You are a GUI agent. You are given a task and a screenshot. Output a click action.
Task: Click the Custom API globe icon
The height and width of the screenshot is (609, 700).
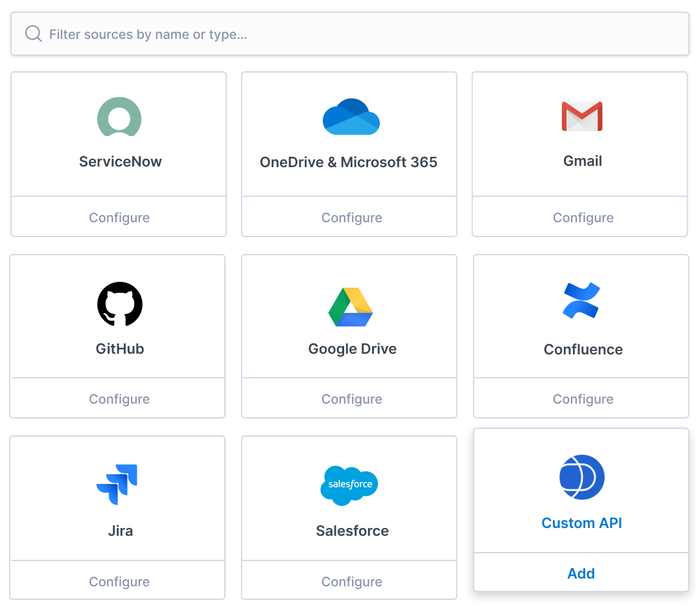(581, 477)
